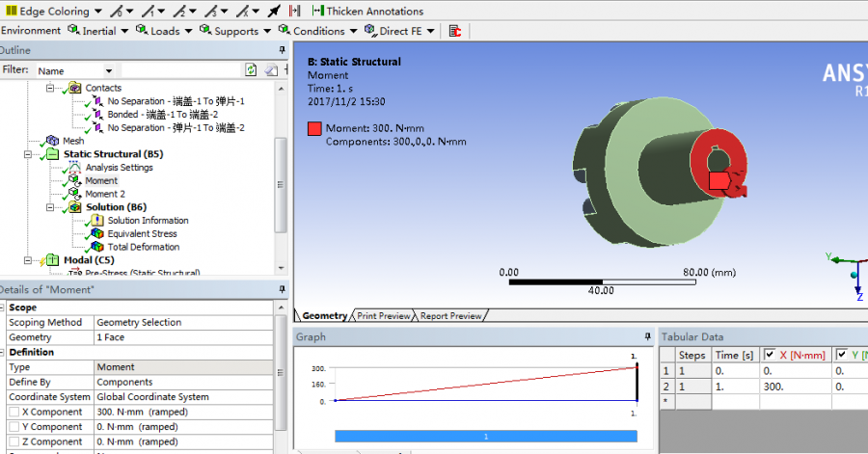Click the red Moment legend swatch

point(314,128)
